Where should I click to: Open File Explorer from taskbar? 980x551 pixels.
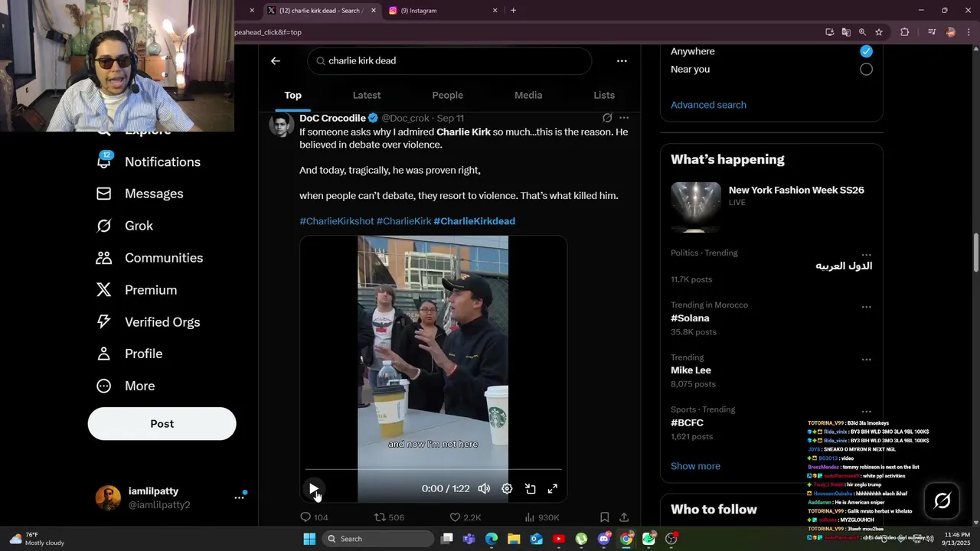[514, 539]
